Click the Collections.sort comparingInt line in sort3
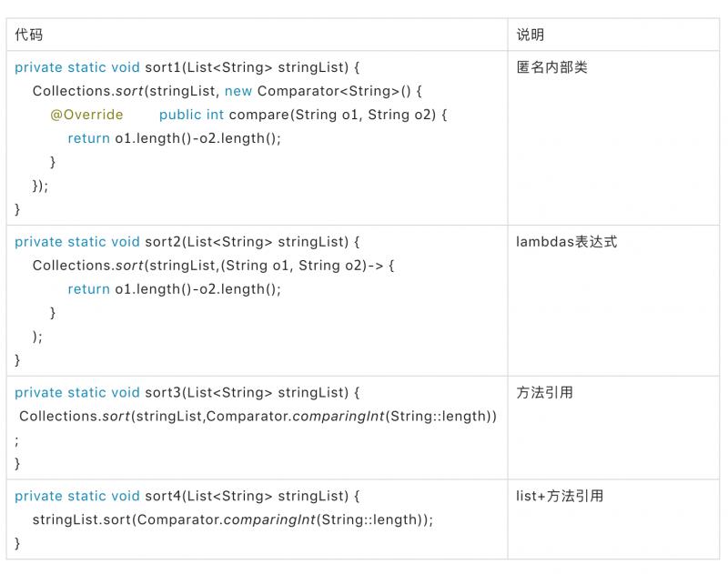 258,417
